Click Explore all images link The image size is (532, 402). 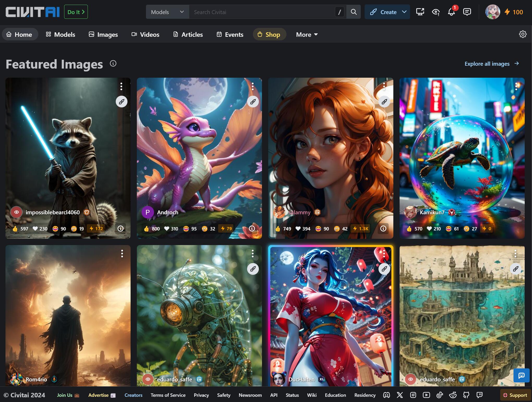pyautogui.click(x=492, y=64)
